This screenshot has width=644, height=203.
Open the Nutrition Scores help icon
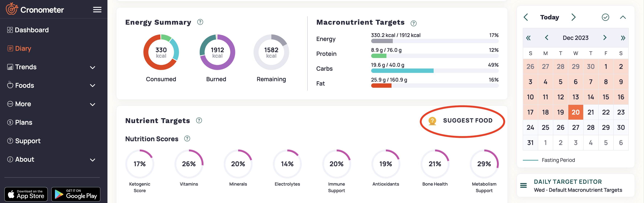point(187,139)
